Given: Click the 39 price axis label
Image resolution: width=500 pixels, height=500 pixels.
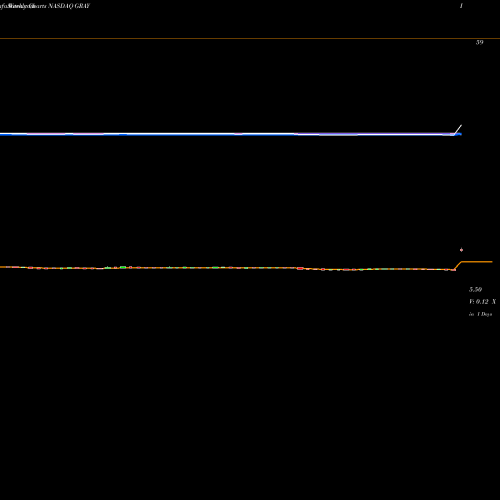Looking at the screenshot, I should [479, 42].
